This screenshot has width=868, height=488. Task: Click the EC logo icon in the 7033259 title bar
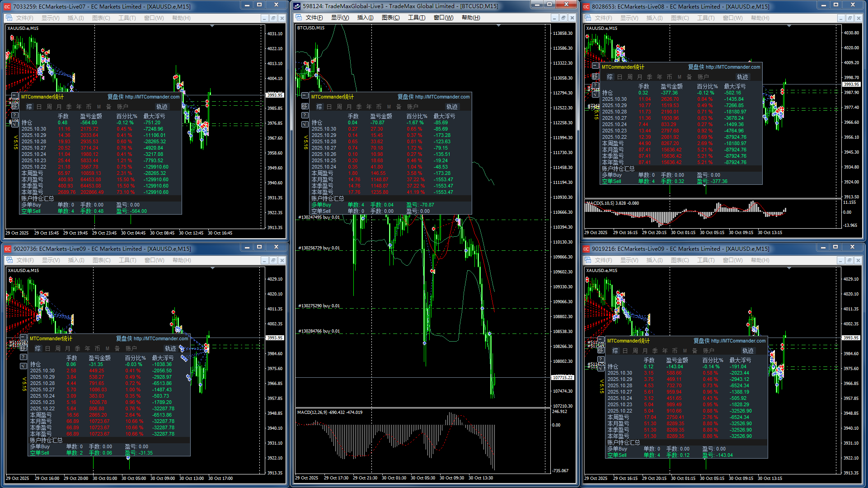tap(7, 6)
